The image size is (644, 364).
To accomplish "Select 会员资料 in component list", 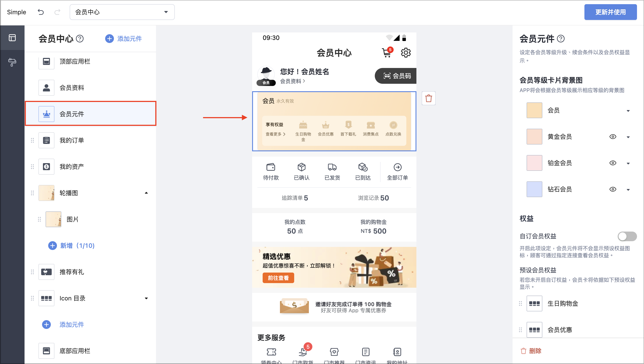I will tap(90, 88).
